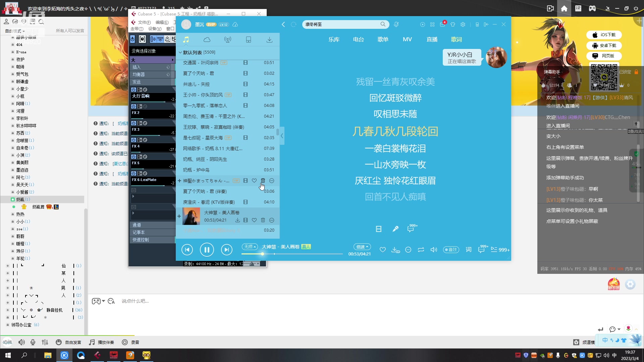Pause the playing song
The height and width of the screenshot is (362, 644).
coord(207,250)
